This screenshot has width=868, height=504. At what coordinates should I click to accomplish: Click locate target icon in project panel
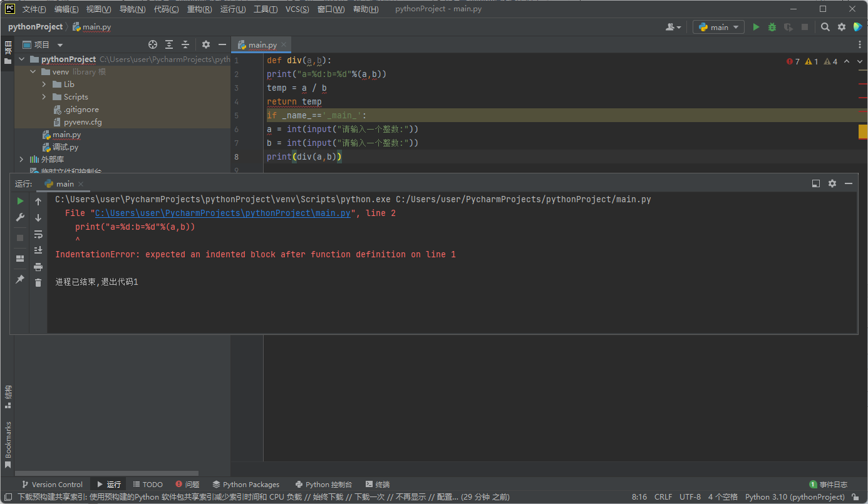point(152,44)
